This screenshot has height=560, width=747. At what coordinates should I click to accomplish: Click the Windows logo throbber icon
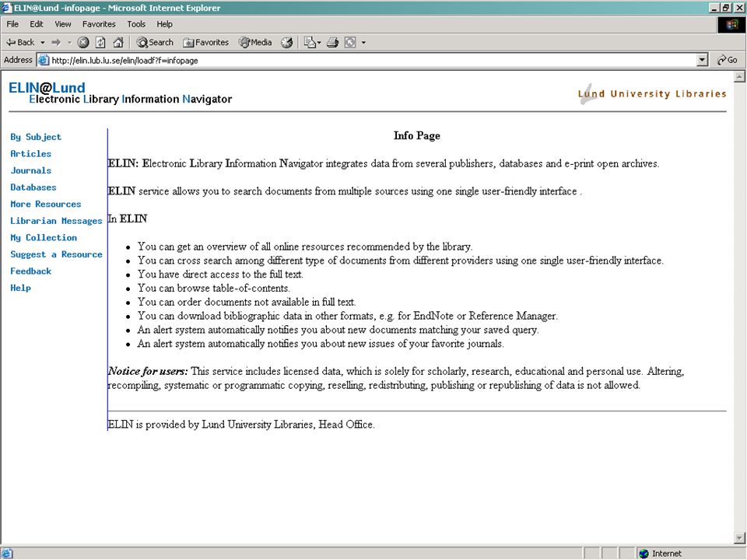point(731,24)
